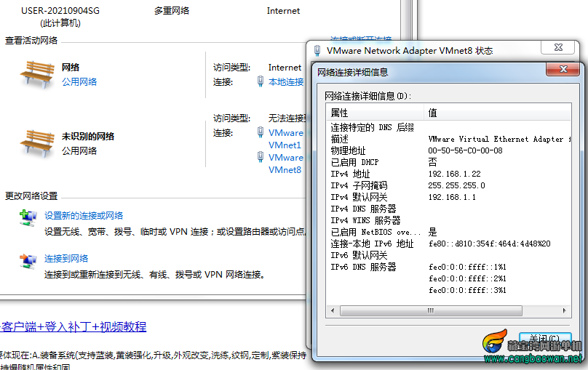Open the 公用网络 link under 网络
Image resolution: width=588 pixels, height=370 pixels.
[79, 81]
